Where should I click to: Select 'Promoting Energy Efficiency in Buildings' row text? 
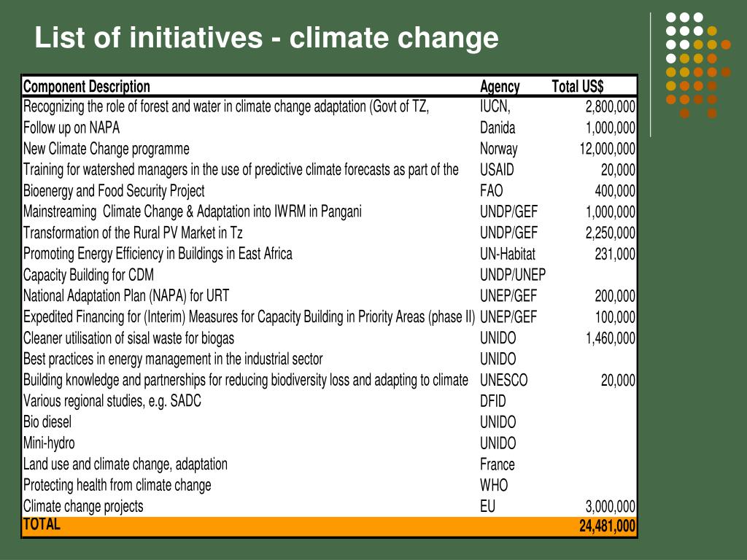pyautogui.click(x=158, y=254)
